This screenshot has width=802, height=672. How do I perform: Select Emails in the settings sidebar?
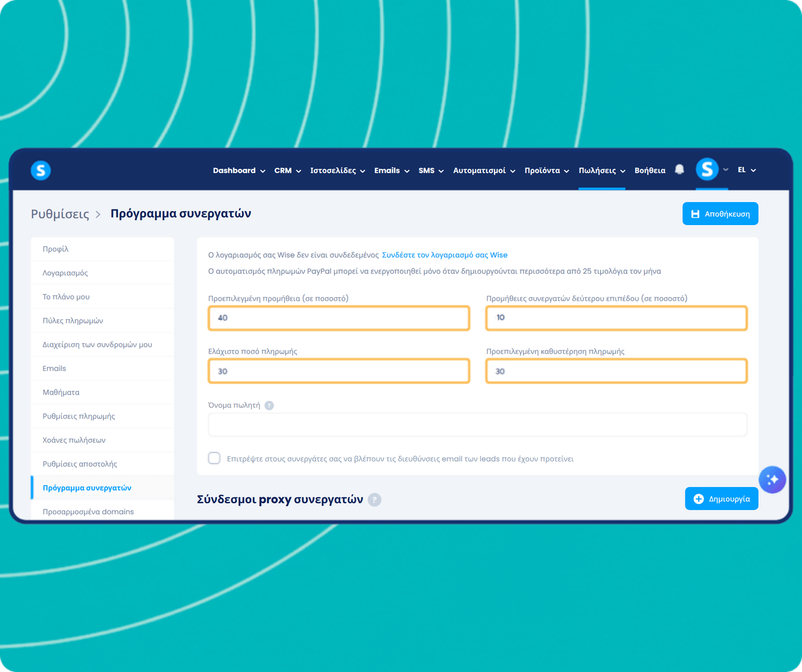point(103,368)
